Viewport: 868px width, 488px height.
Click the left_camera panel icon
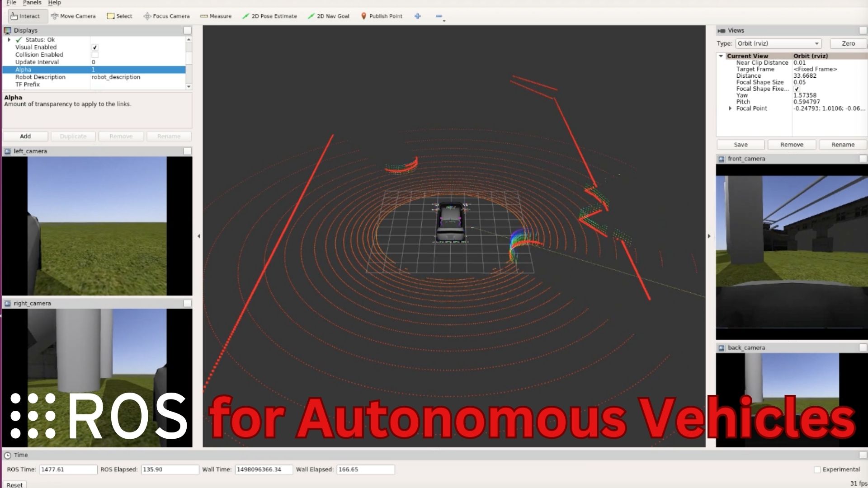[x=8, y=151]
